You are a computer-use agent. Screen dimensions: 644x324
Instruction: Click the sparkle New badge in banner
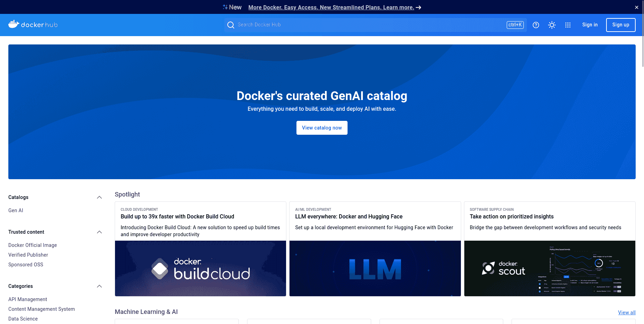pyautogui.click(x=232, y=7)
